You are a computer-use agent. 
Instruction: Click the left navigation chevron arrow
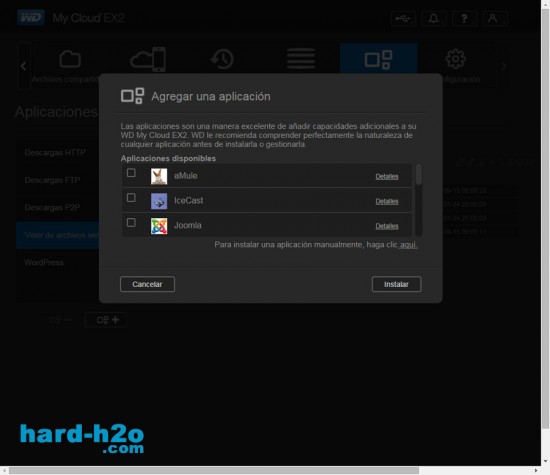(24, 66)
